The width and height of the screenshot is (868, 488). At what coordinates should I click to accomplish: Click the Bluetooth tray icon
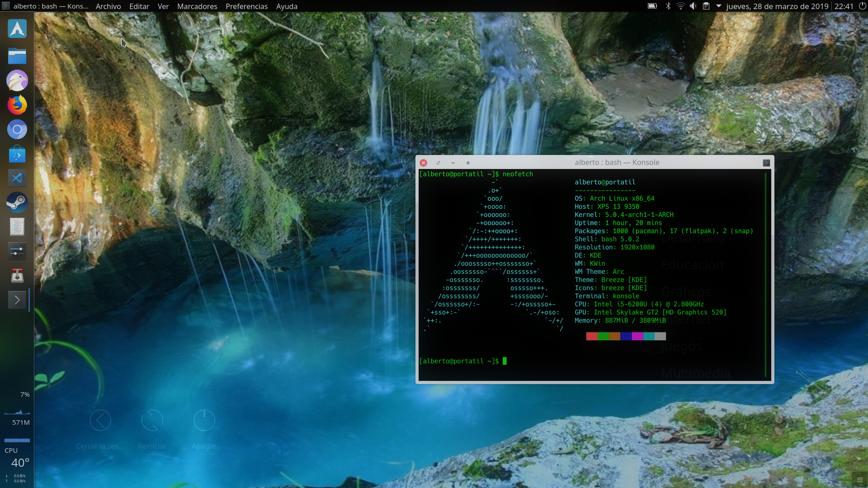668,6
